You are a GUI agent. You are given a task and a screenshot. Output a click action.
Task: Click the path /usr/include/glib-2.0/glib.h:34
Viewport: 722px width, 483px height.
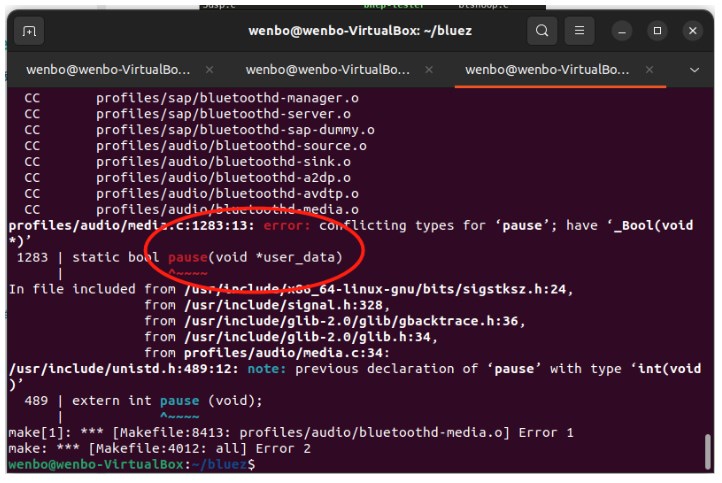tap(307, 337)
